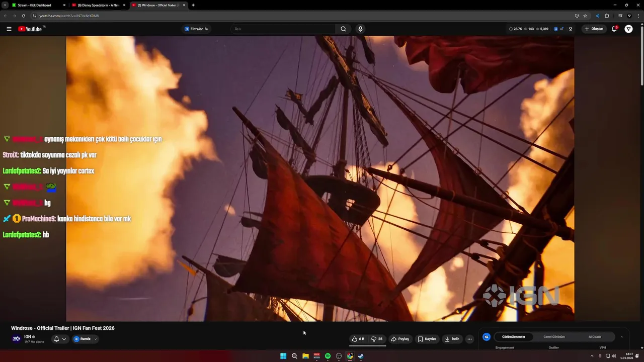Open File Explorer from taskbar
Screen dimensions: 644x362
point(305,356)
